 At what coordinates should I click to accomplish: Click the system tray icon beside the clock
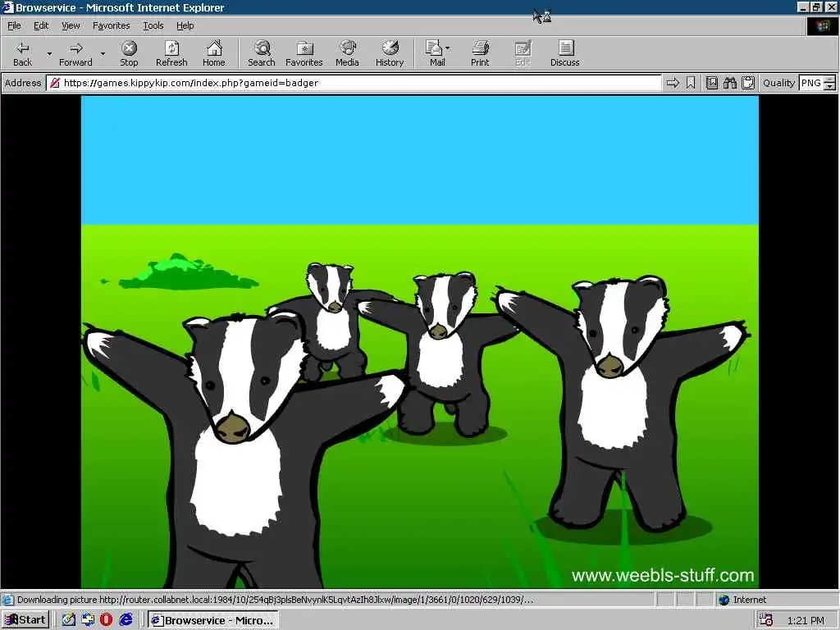point(766,620)
